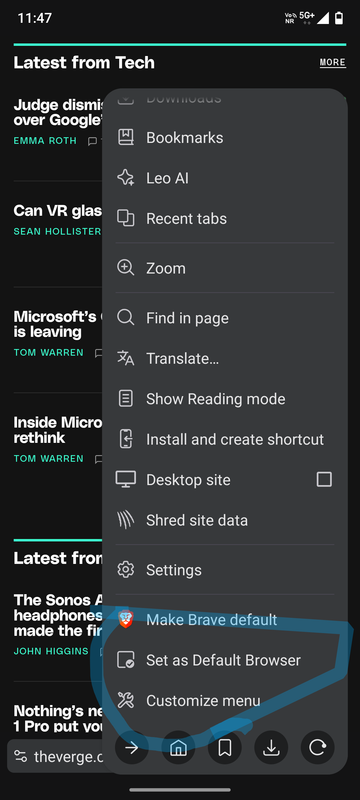The width and height of the screenshot is (360, 800).
Task: Click the Bookmarks book icon
Action: 125,137
